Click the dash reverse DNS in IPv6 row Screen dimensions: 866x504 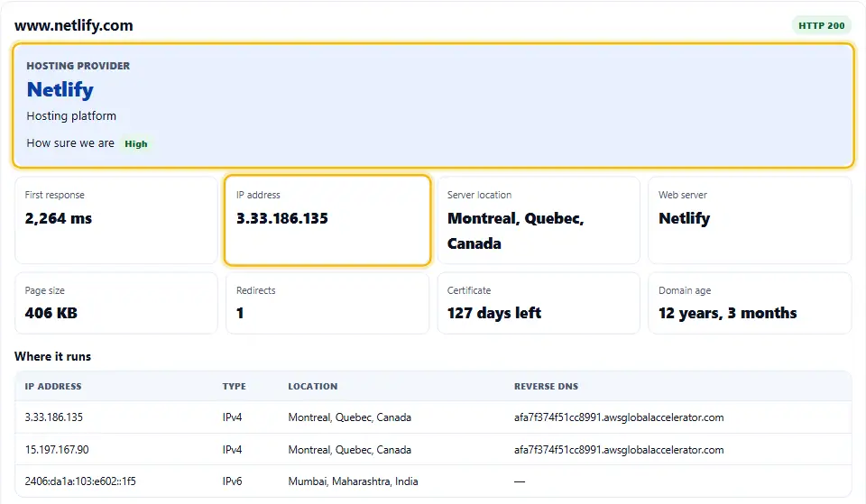click(x=520, y=481)
